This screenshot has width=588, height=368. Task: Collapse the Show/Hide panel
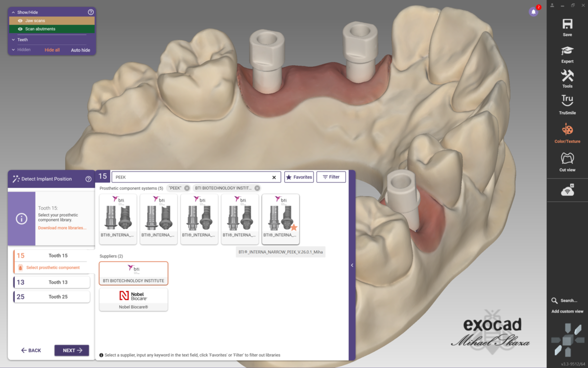tap(13, 12)
